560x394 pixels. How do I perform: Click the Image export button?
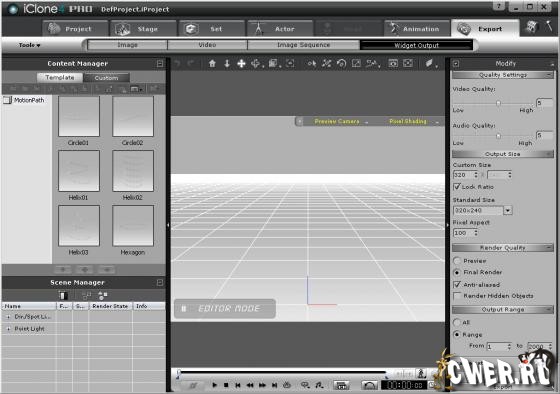[x=128, y=45]
